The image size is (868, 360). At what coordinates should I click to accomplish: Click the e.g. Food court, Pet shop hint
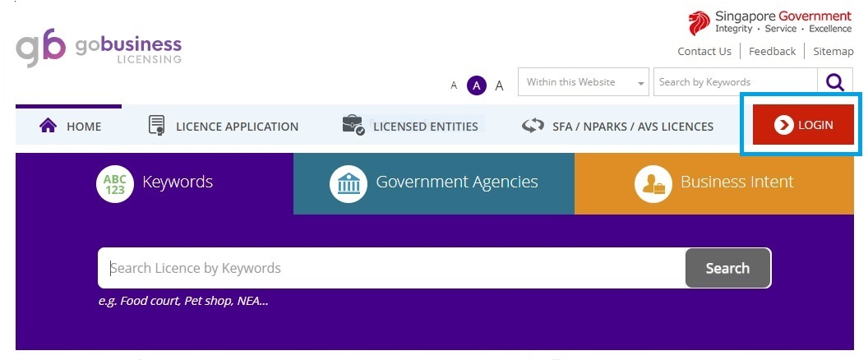(x=183, y=302)
